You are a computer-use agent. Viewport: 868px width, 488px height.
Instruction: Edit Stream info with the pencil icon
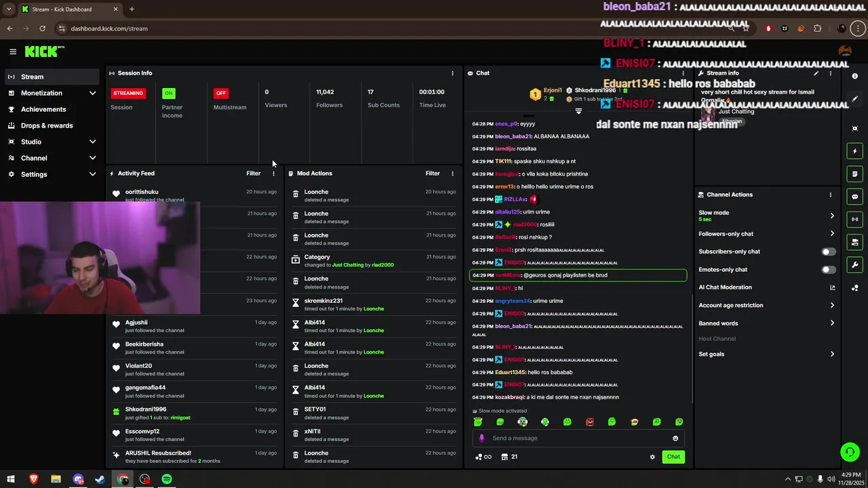coord(816,73)
